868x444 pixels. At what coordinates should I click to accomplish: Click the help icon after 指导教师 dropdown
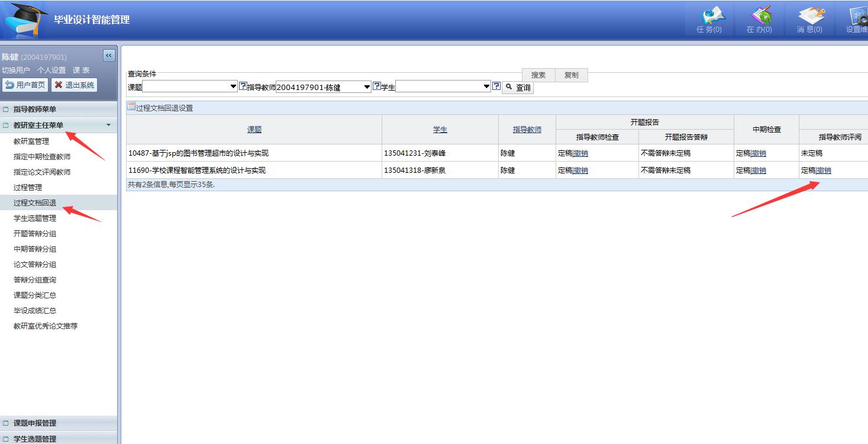(x=376, y=86)
